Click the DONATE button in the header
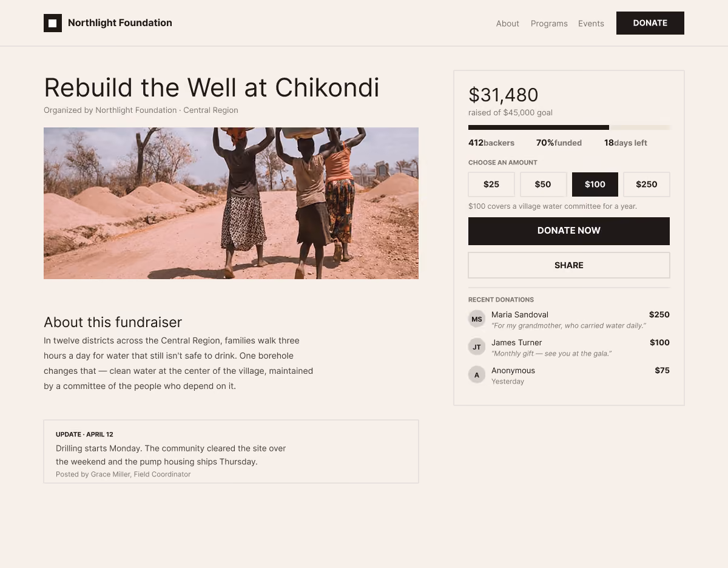This screenshot has width=728, height=568. pyautogui.click(x=650, y=23)
